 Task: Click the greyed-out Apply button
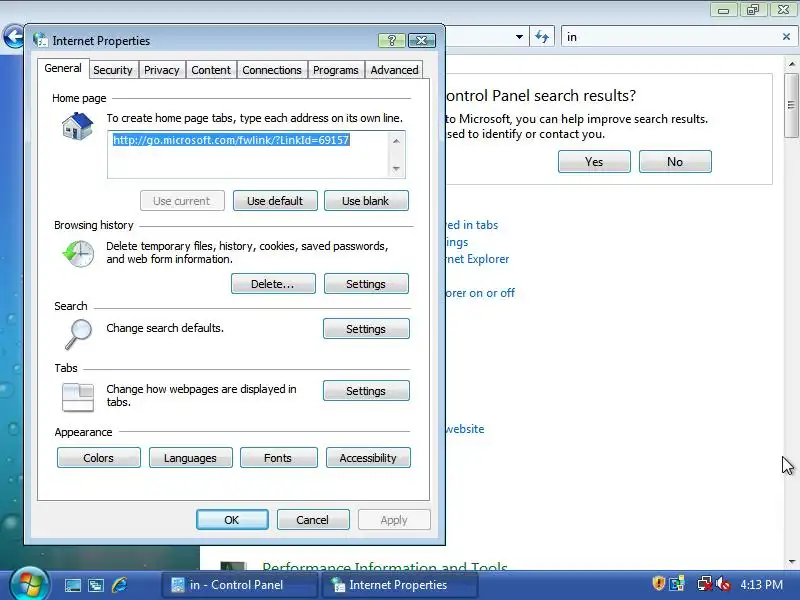tap(394, 519)
